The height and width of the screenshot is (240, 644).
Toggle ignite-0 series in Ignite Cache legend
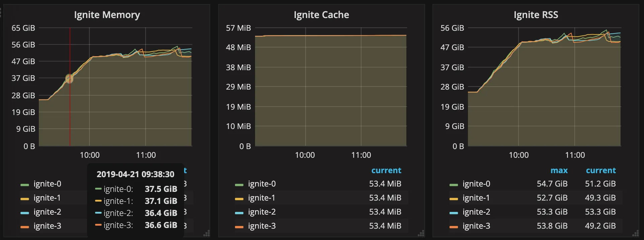click(x=261, y=184)
